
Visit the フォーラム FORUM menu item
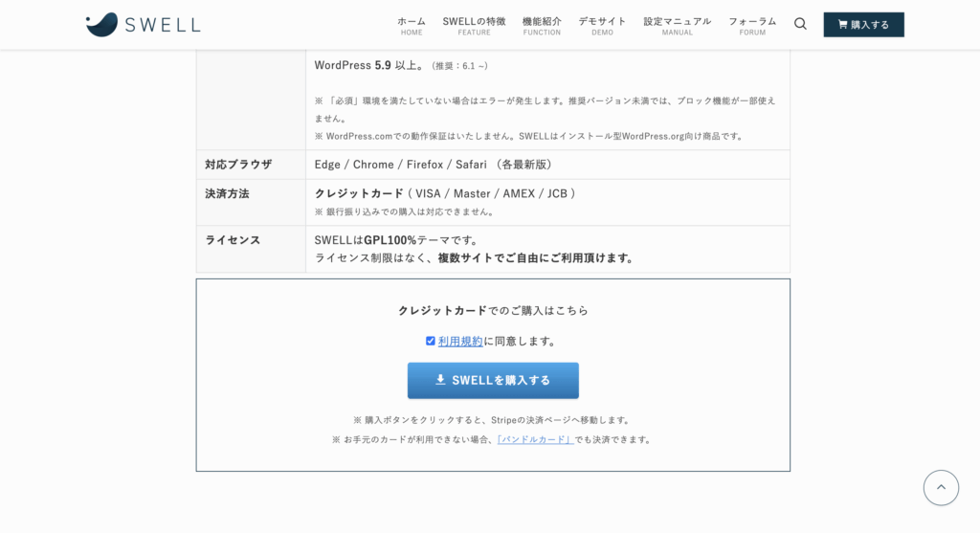tap(752, 25)
